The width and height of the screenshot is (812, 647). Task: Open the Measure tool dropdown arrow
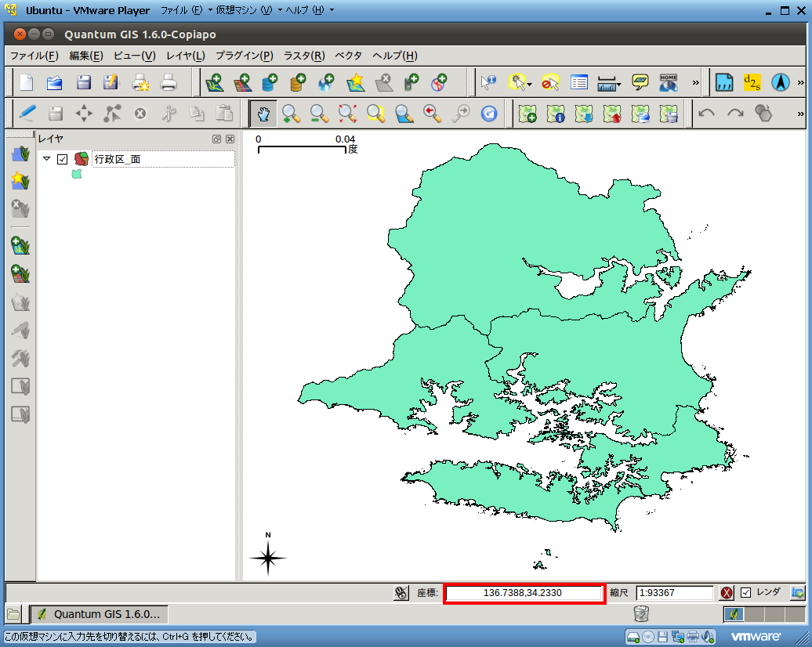(619, 85)
